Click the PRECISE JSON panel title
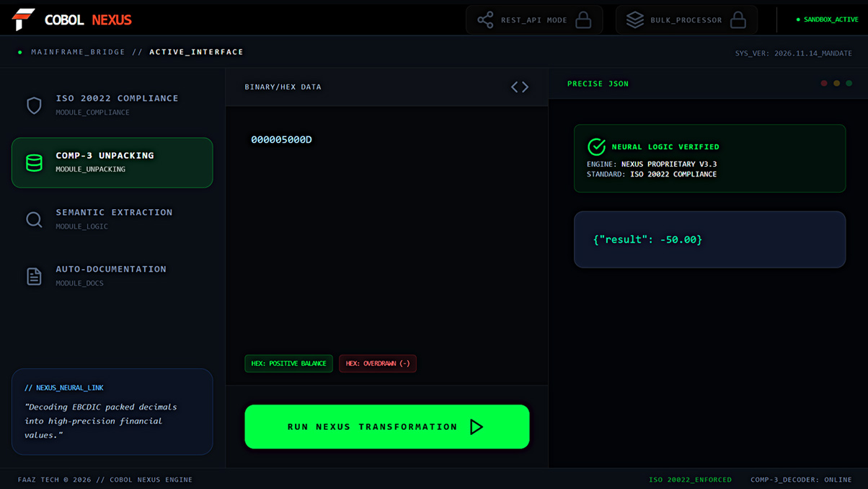 (598, 84)
